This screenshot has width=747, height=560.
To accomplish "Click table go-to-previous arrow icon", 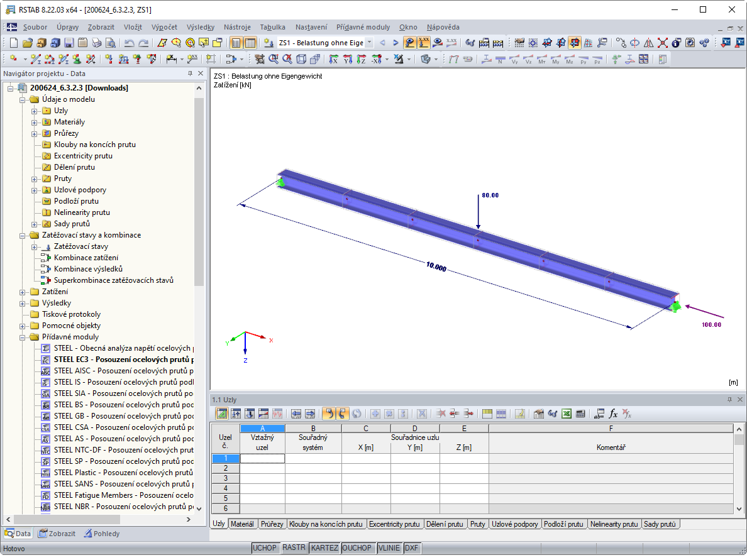I will pyautogui.click(x=296, y=414).
